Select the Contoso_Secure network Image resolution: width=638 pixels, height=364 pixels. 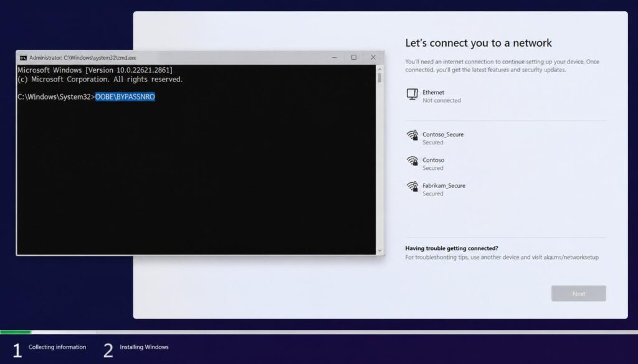(505, 138)
